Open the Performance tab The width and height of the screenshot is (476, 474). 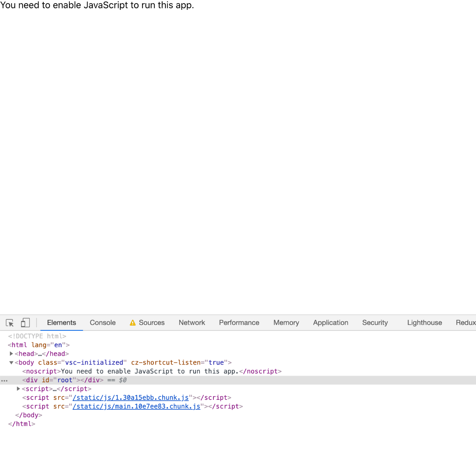[x=239, y=323]
